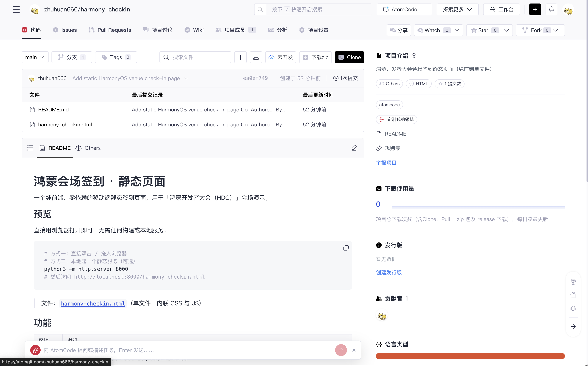Click the orange language type bar
This screenshot has width=588, height=366.
coord(470,356)
